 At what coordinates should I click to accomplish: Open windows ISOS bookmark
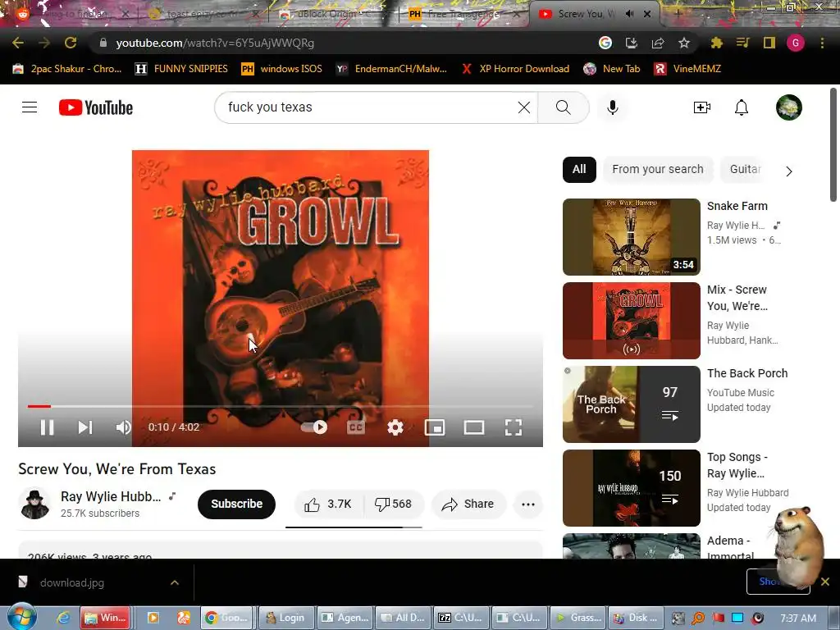pyautogui.click(x=282, y=69)
